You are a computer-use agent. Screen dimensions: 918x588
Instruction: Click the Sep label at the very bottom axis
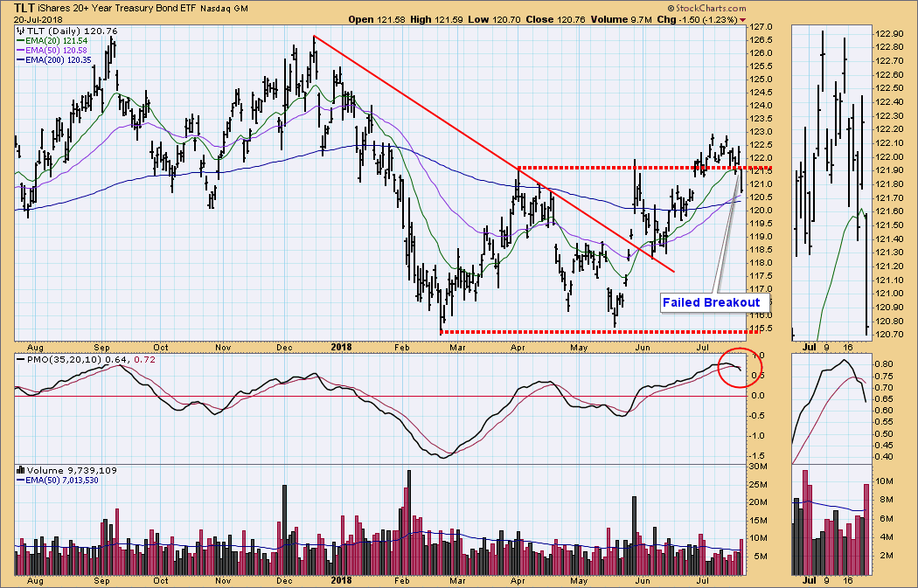pos(102,581)
